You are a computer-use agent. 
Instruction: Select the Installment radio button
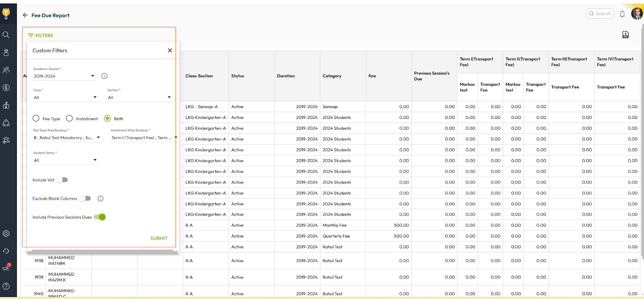point(70,119)
